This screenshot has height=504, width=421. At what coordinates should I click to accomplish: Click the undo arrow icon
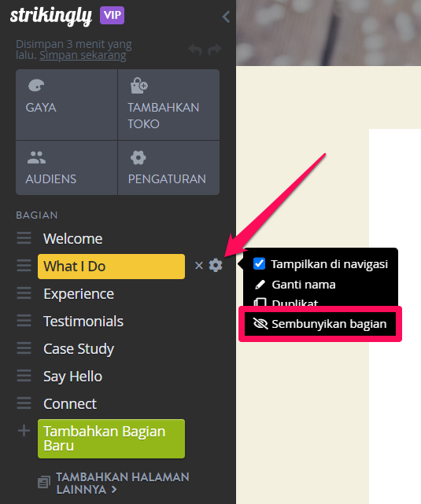(x=195, y=50)
